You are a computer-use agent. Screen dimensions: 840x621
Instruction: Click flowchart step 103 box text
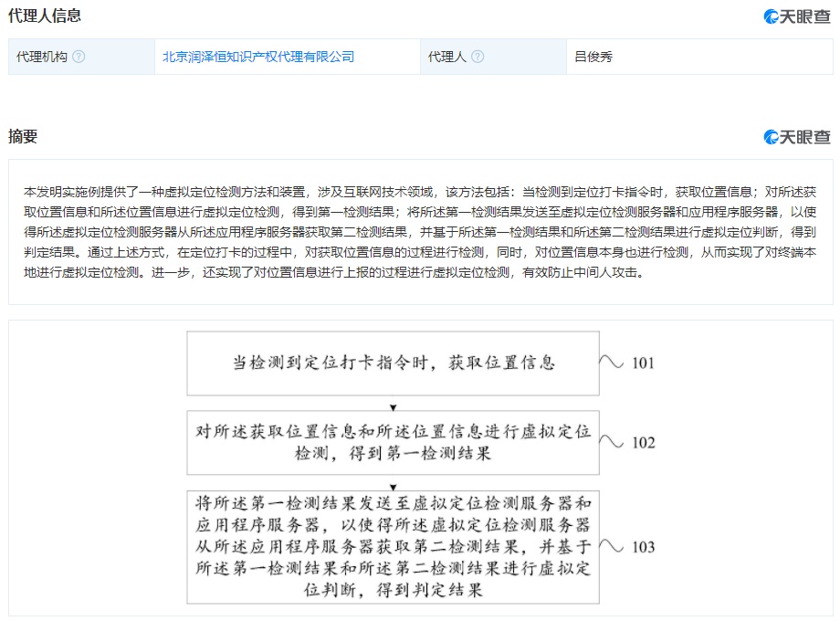pos(394,547)
